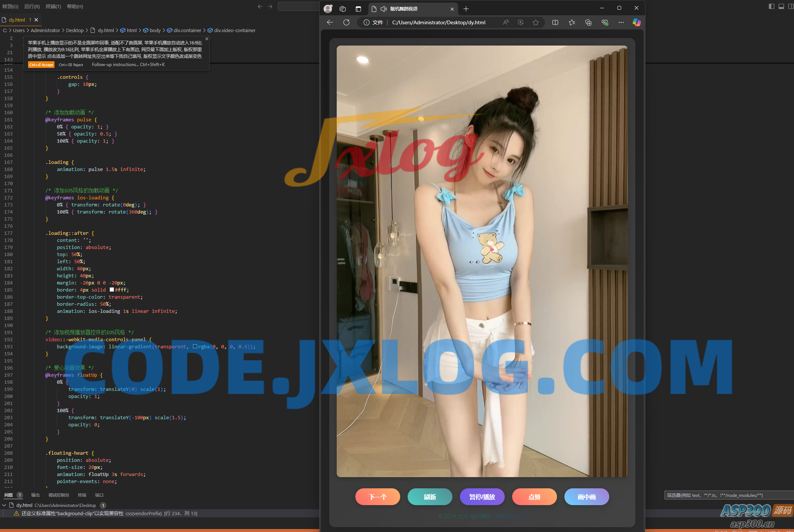Add page to favorites star icon
Screen dimensions: 794x532
point(536,22)
